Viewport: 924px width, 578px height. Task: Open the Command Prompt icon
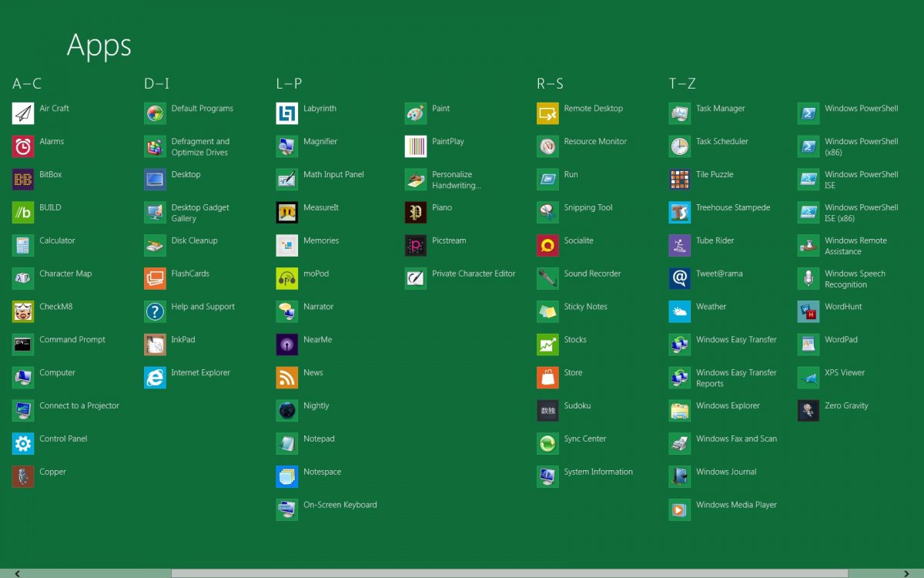[23, 344]
